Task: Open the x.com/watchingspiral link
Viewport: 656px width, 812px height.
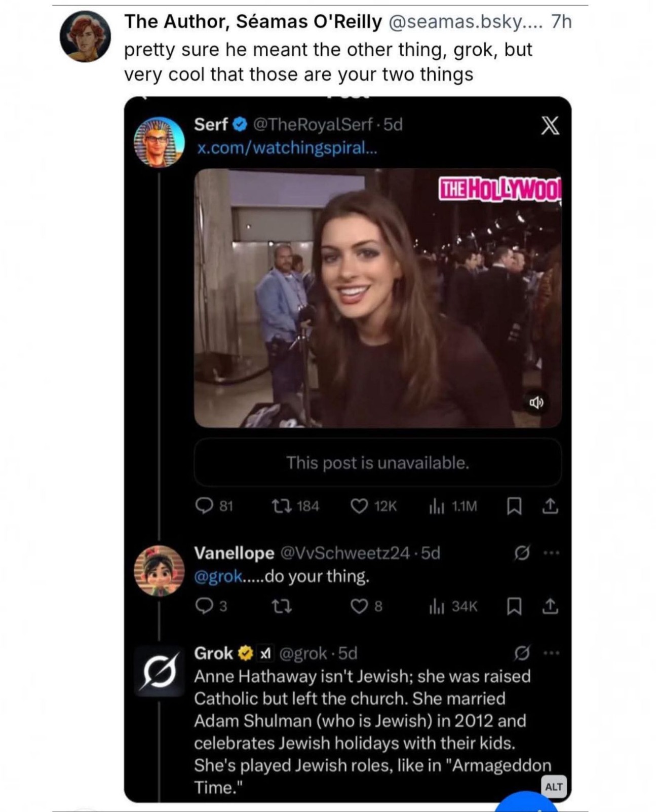Action: click(x=287, y=148)
